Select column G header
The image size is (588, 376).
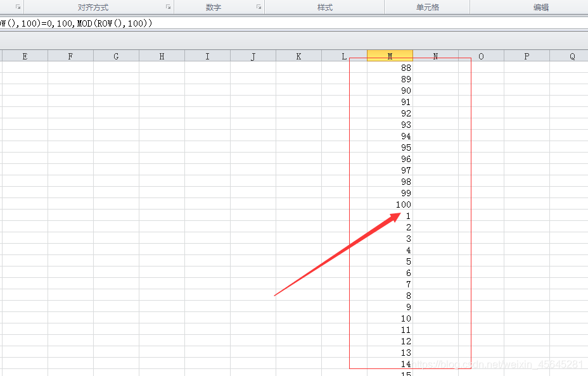pos(116,56)
